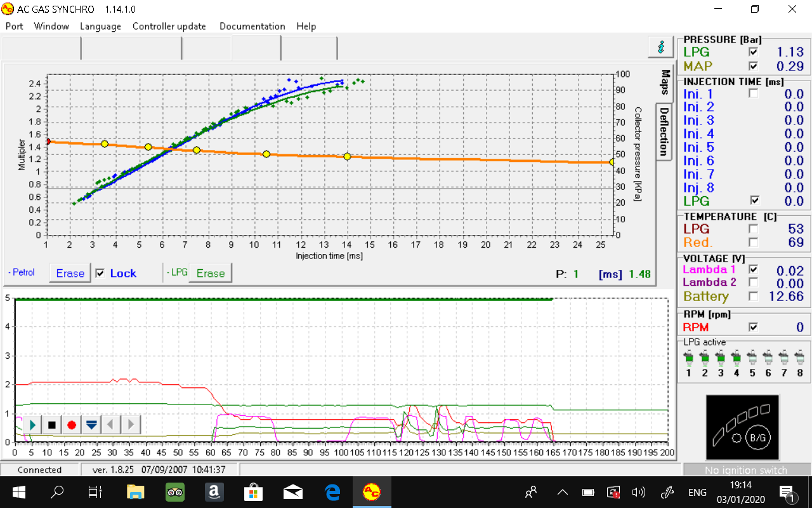Click Erase button next to Petrol
The height and width of the screenshot is (508, 812).
70,273
